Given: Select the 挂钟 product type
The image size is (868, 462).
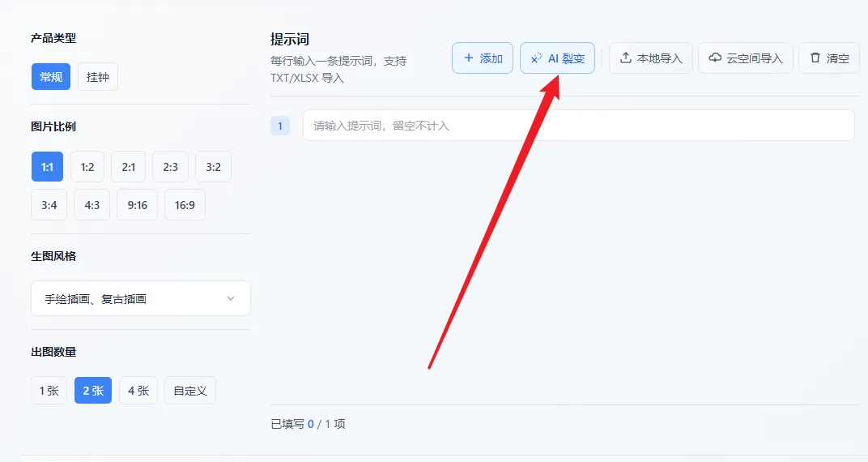Looking at the screenshot, I should [98, 77].
